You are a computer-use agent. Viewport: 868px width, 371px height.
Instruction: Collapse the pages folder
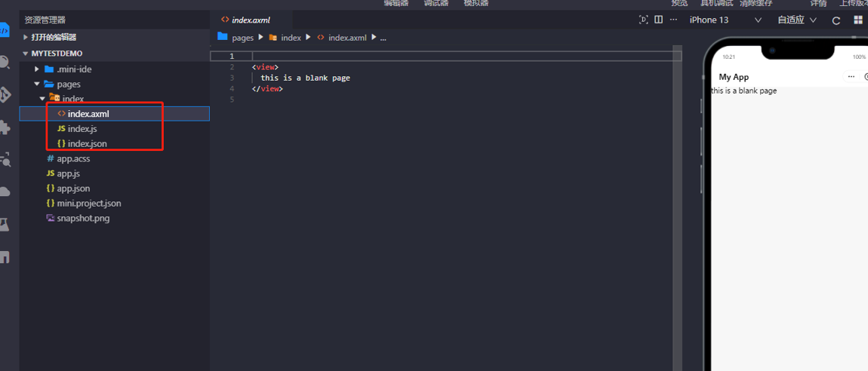click(x=36, y=84)
